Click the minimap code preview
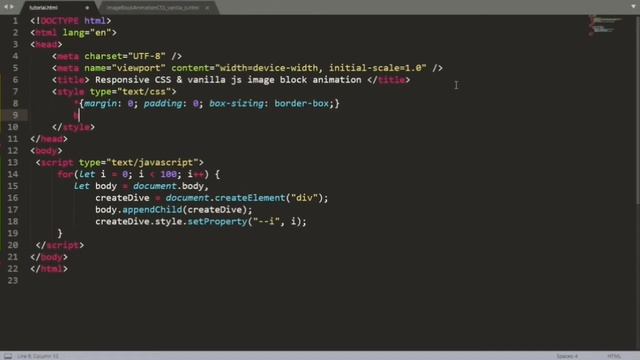Screen dimensions: 640x360 click(604, 25)
